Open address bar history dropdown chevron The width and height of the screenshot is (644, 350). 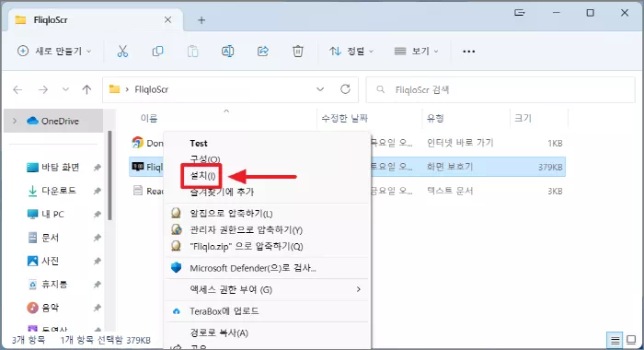point(320,89)
